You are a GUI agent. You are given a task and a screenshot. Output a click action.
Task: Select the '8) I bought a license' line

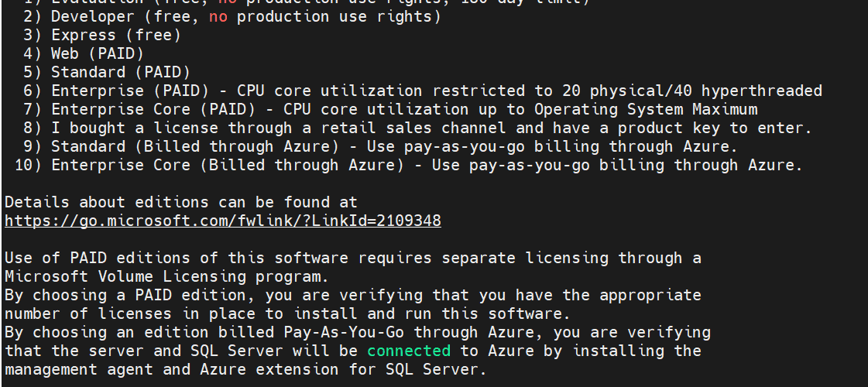coord(418,128)
